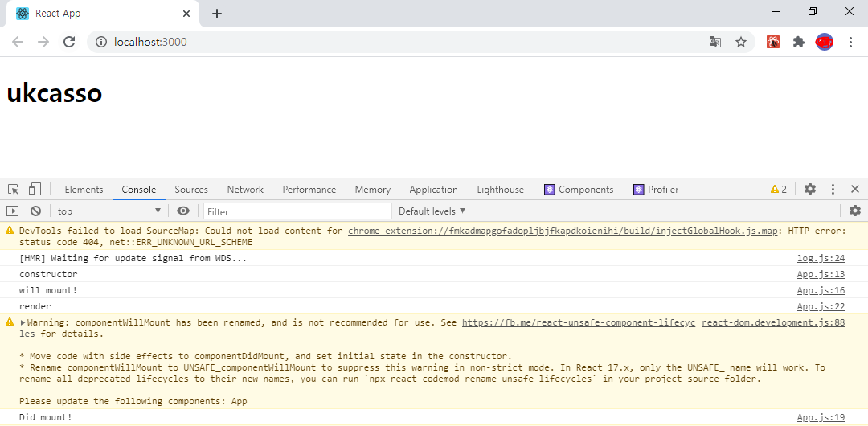Click the 'ukcasso' page heading
868x426 pixels.
(55, 93)
